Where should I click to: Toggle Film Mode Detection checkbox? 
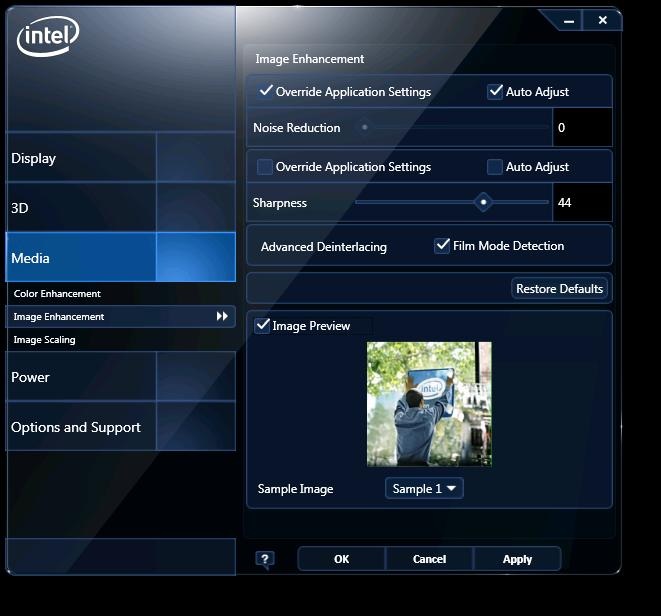pyautogui.click(x=442, y=245)
